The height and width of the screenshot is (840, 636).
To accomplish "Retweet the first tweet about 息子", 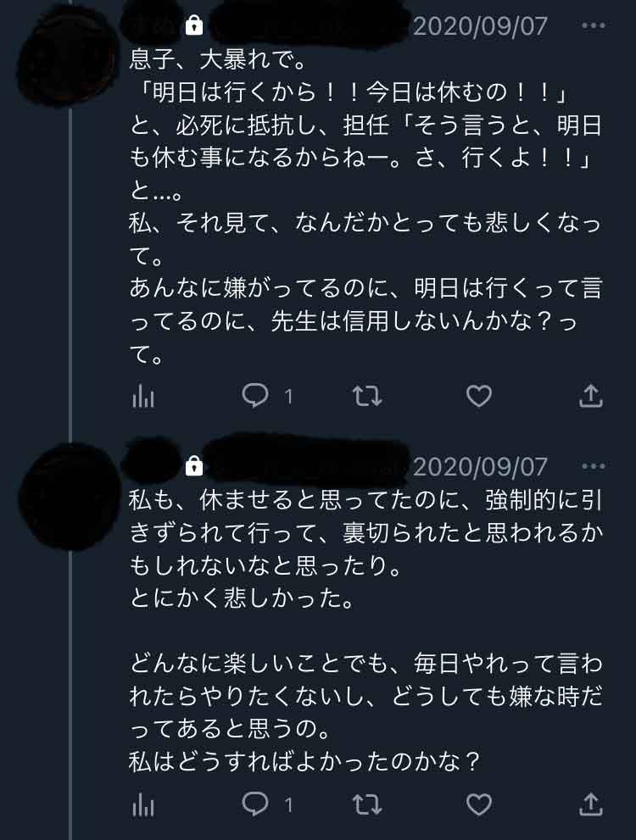I will (367, 396).
